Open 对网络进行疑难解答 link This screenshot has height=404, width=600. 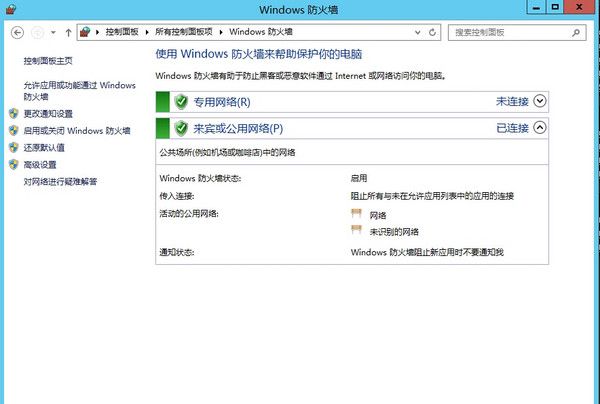click(x=60, y=181)
